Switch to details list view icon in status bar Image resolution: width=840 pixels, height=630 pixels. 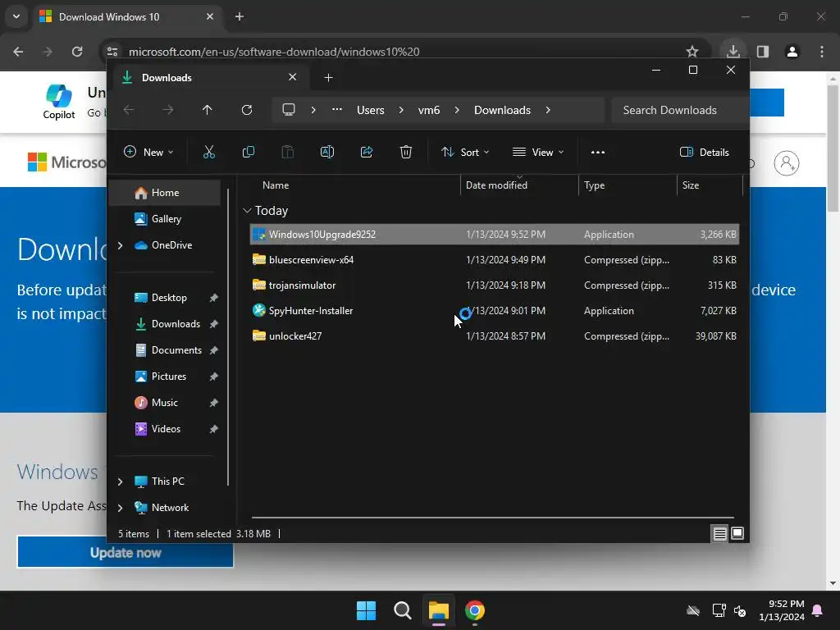719,533
